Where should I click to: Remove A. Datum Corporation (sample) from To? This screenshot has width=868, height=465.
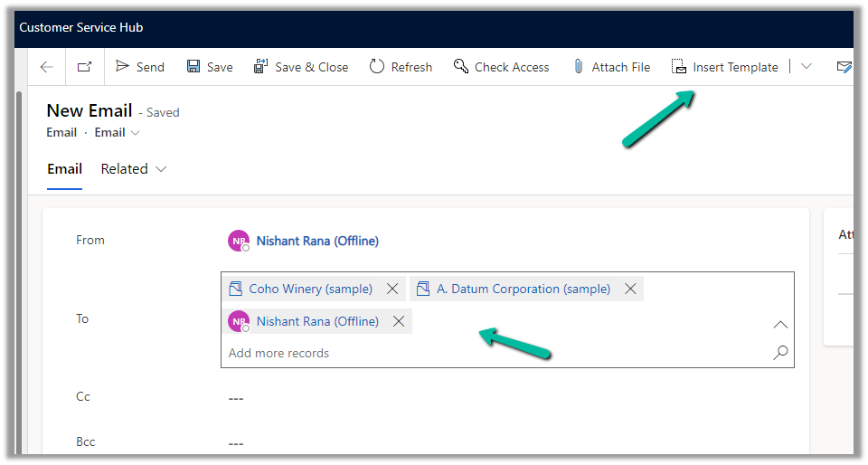click(x=630, y=289)
